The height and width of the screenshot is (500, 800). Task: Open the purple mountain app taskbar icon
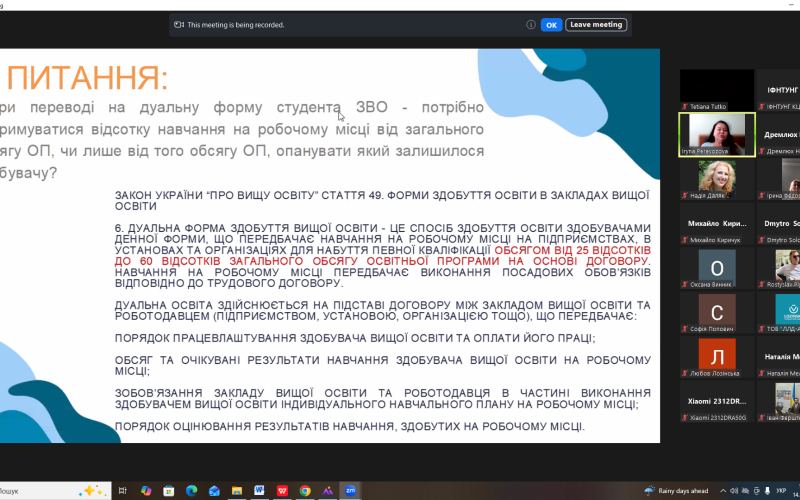coord(328,491)
